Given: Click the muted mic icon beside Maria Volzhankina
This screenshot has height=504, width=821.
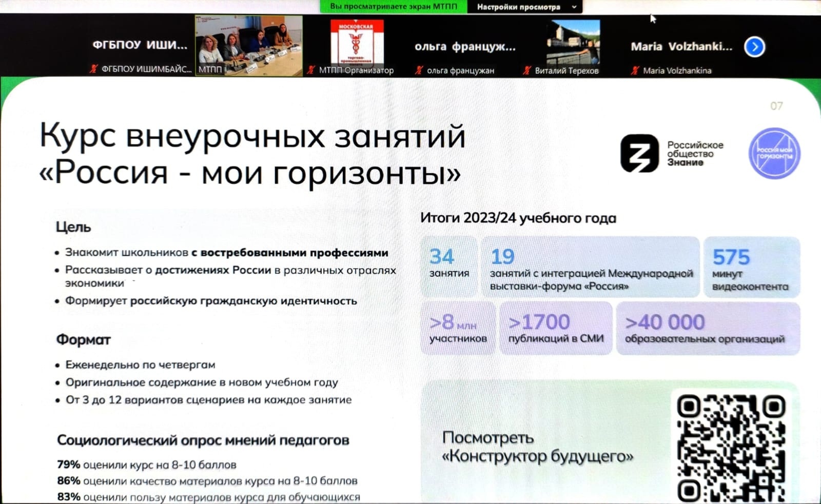Looking at the screenshot, I should point(635,70).
